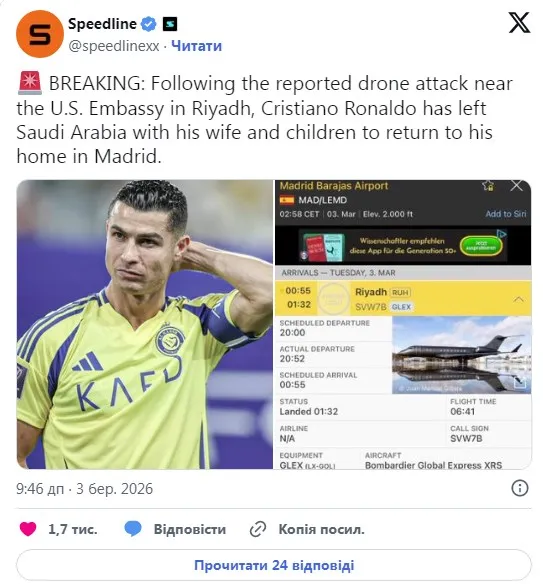Image resolution: width=543 pixels, height=584 pixels.
Task: Click Прочитати 24 відповіді button
Action: click(274, 565)
